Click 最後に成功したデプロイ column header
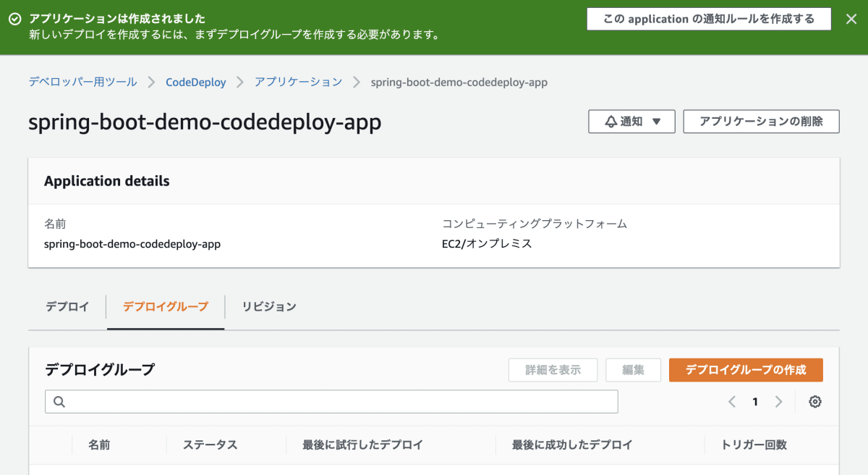The width and height of the screenshot is (868, 475). coord(572,445)
